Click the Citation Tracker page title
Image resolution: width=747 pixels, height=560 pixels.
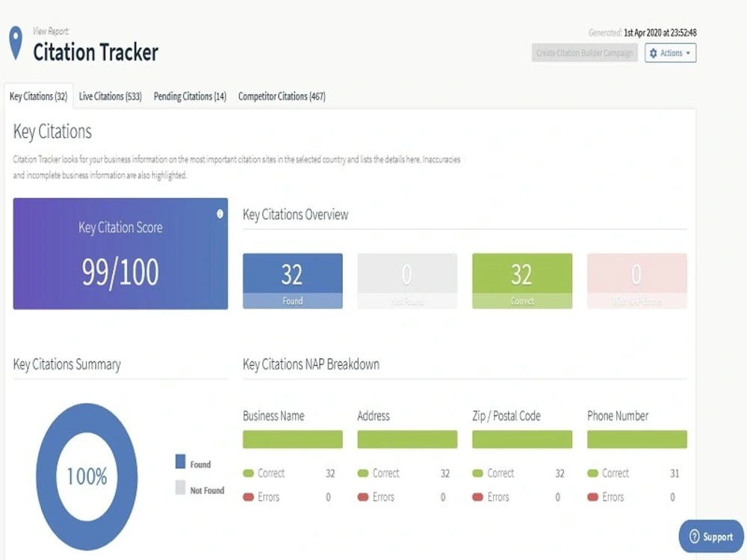(96, 52)
